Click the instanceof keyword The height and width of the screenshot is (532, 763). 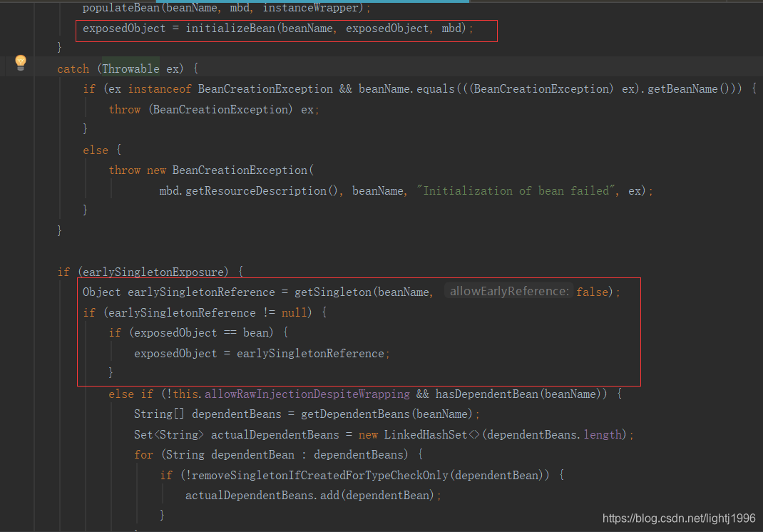(160, 89)
